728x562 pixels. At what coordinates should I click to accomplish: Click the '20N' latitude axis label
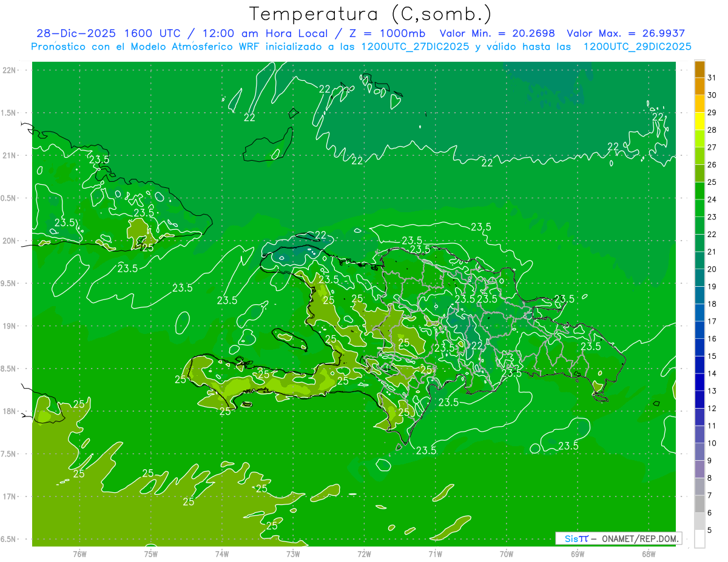click(9, 241)
